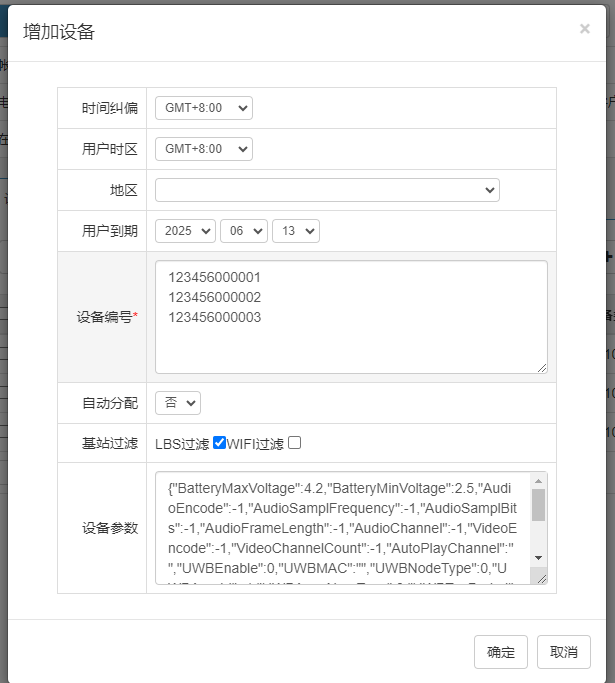The height and width of the screenshot is (683, 615).
Task: Click the 设备参数 scrollbar thumb
Action: pos(538,505)
